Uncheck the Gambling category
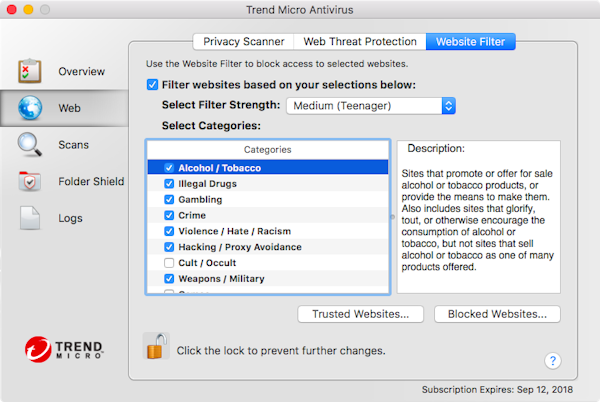Image resolution: width=600 pixels, height=402 pixels. [169, 199]
